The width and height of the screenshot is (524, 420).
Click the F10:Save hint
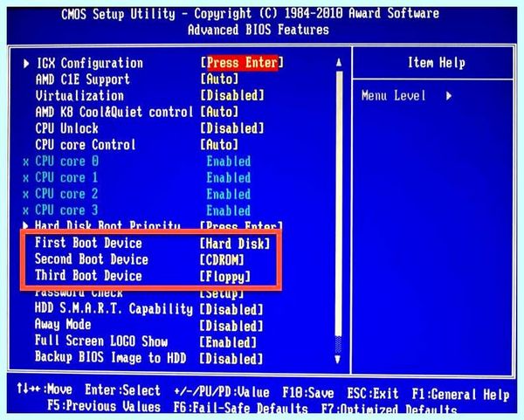click(307, 393)
